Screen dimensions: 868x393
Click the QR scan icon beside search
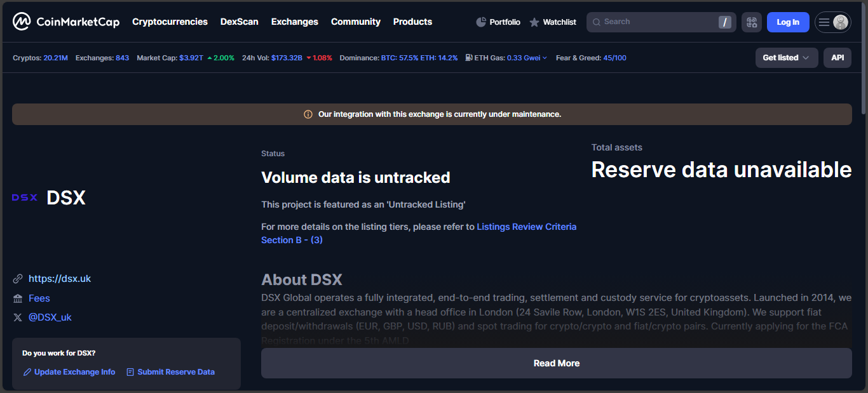752,22
